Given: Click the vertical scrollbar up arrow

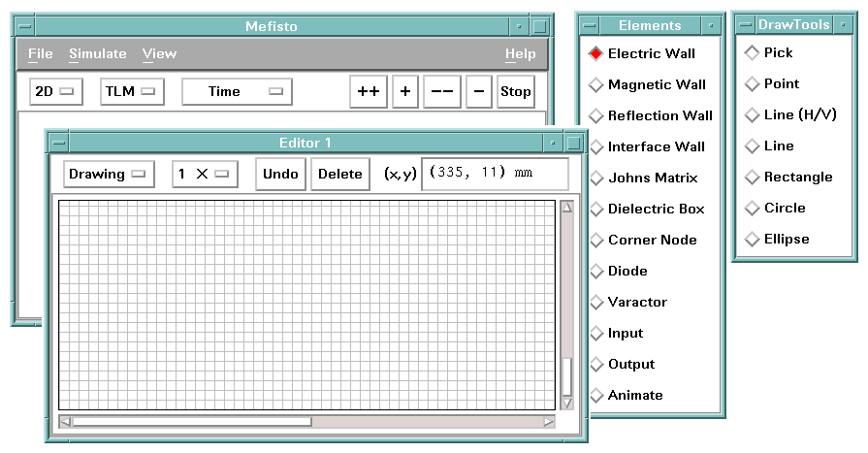Looking at the screenshot, I should click(x=566, y=208).
